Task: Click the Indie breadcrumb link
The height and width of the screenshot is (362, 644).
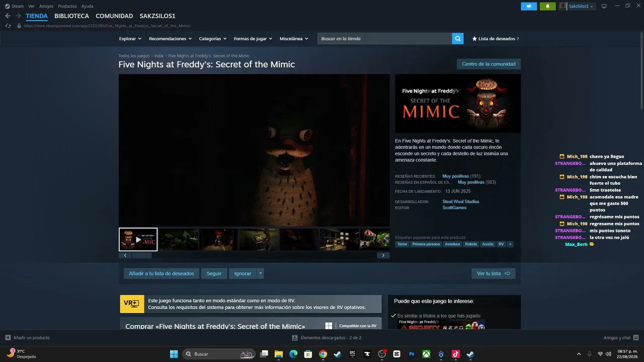Action: click(x=159, y=56)
